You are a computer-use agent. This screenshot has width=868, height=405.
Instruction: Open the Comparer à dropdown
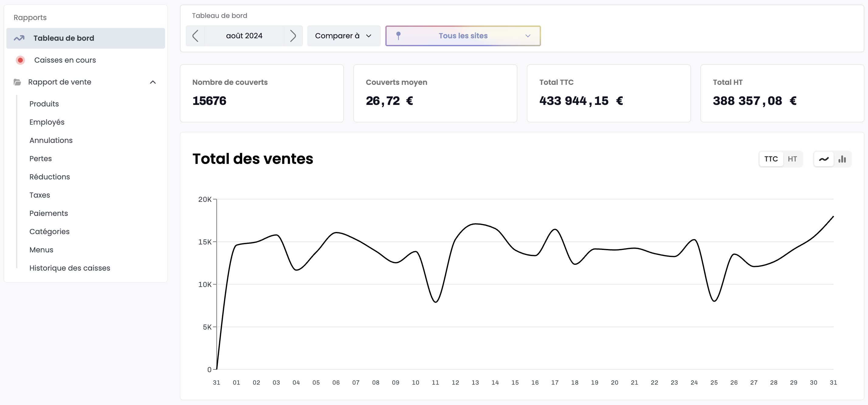point(343,35)
